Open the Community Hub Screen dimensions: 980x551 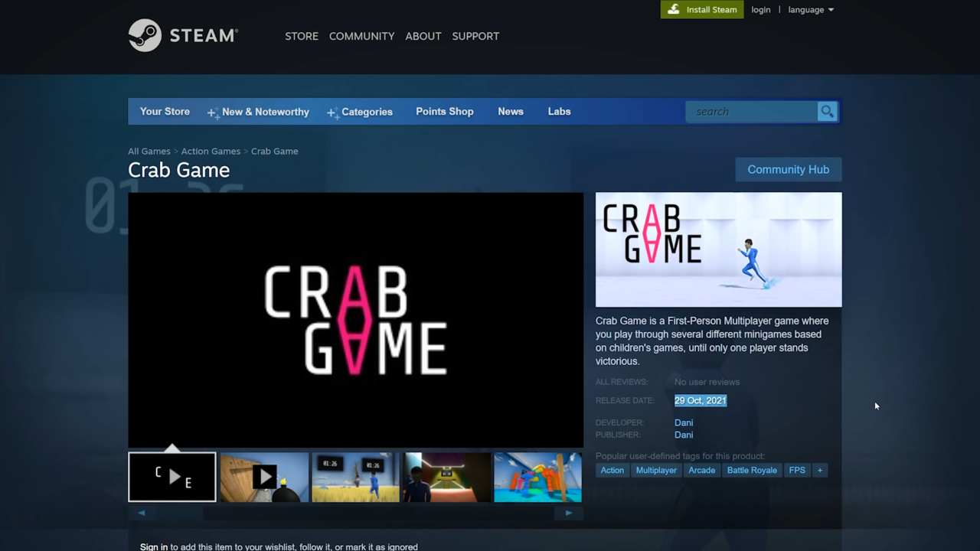[788, 170]
